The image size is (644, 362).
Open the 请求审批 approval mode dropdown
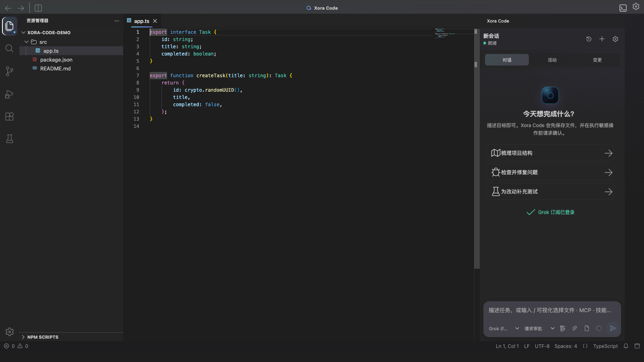(x=539, y=329)
